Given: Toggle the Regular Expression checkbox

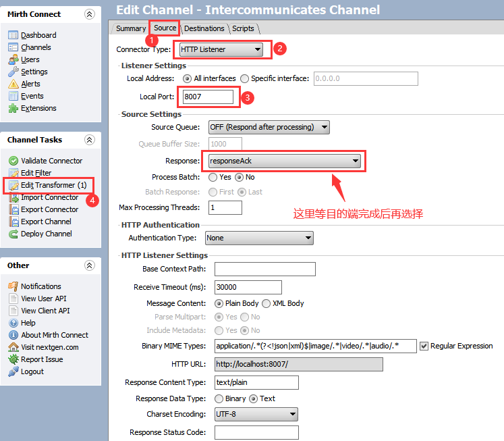Looking at the screenshot, I should [424, 346].
